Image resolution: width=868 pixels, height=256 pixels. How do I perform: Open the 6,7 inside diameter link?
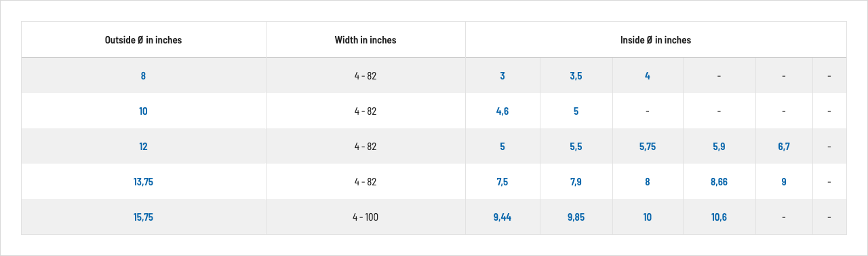tap(784, 147)
